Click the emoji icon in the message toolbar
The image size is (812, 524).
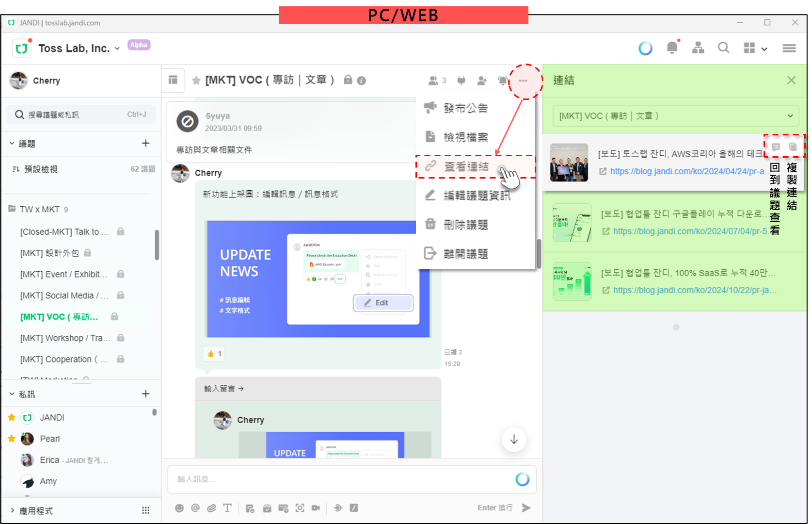point(179,508)
